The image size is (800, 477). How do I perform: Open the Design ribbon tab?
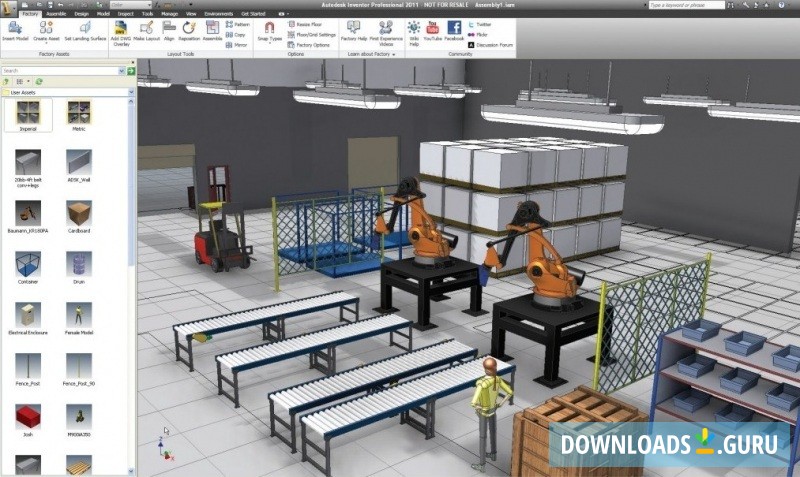pyautogui.click(x=82, y=14)
